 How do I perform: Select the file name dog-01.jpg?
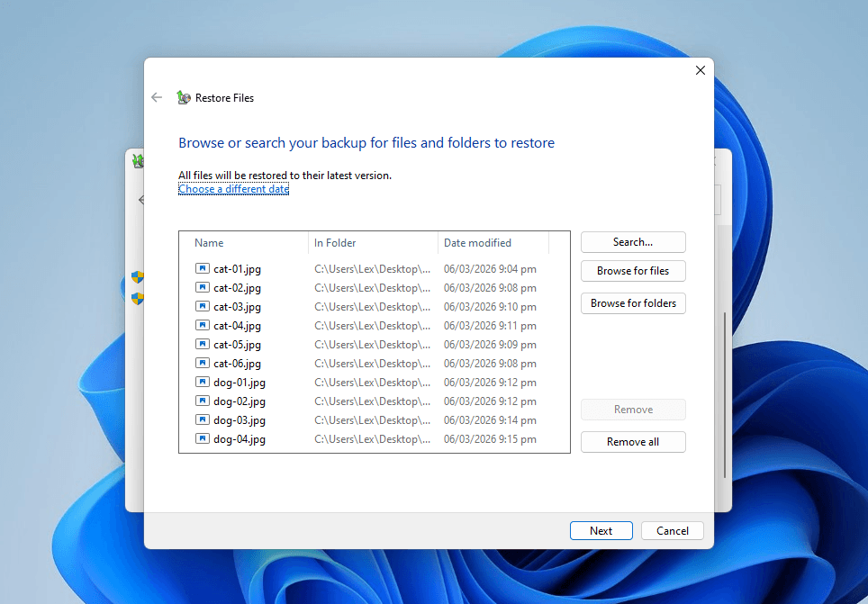240,382
